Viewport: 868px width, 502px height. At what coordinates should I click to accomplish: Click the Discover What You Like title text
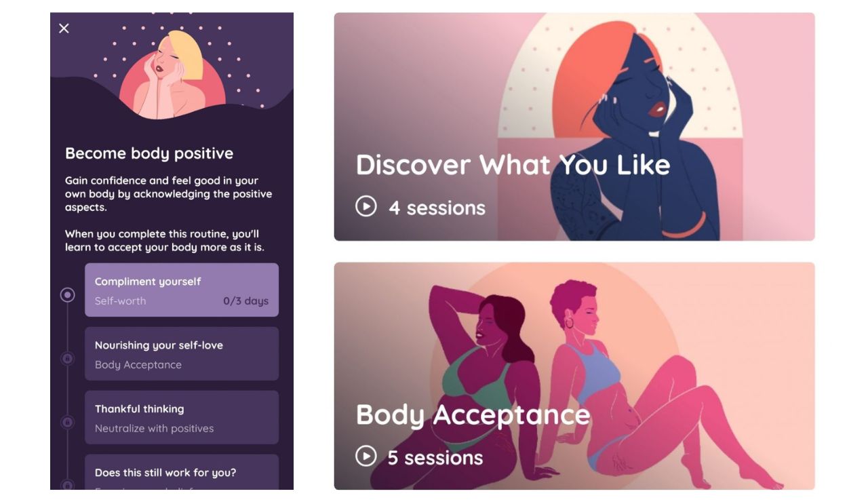point(513,165)
